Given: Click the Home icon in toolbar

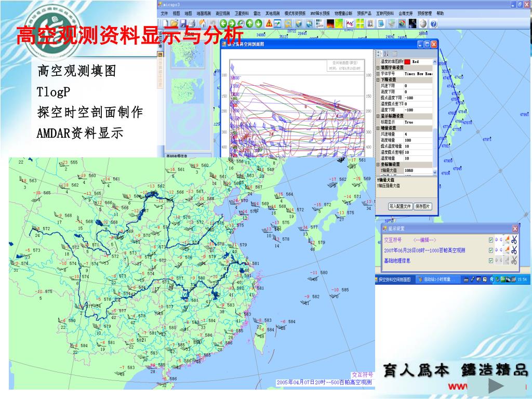Looking at the screenshot, I should [203, 23].
